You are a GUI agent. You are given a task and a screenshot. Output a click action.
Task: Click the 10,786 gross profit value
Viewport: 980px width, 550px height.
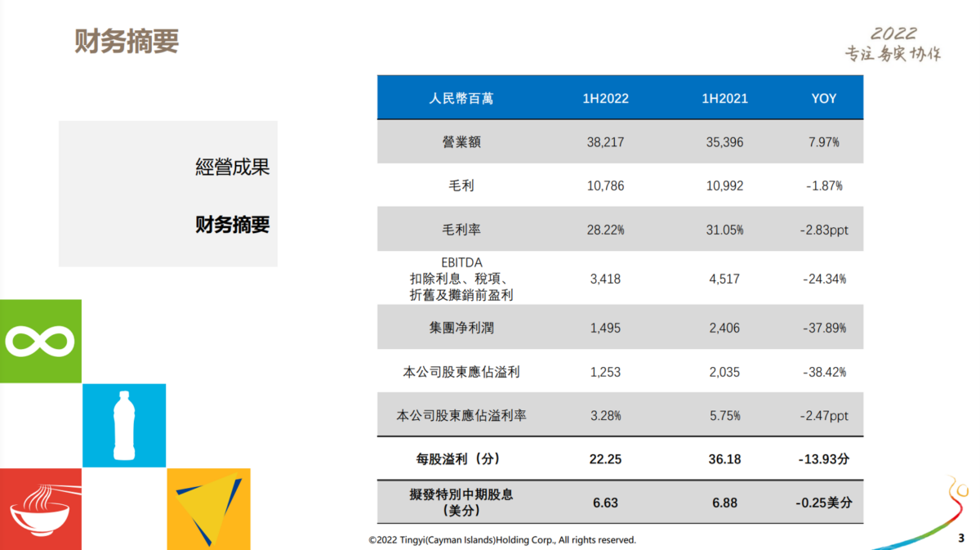point(605,186)
